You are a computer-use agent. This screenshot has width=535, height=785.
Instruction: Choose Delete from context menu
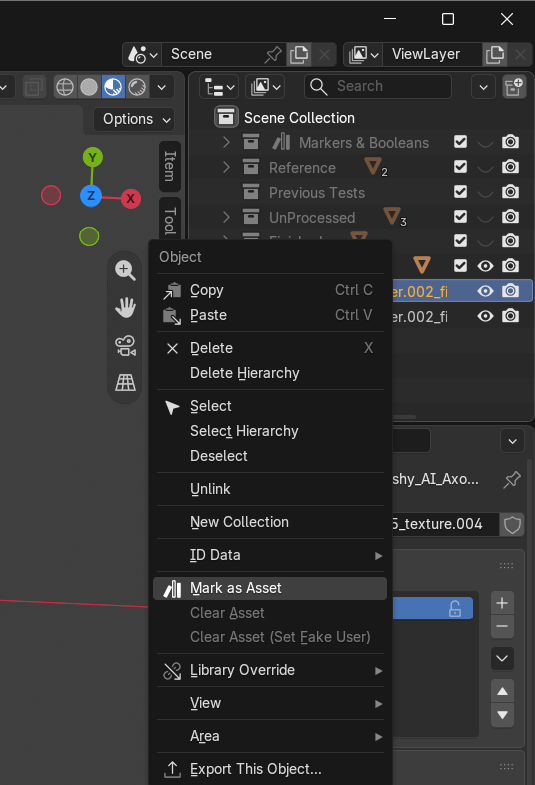click(270, 348)
